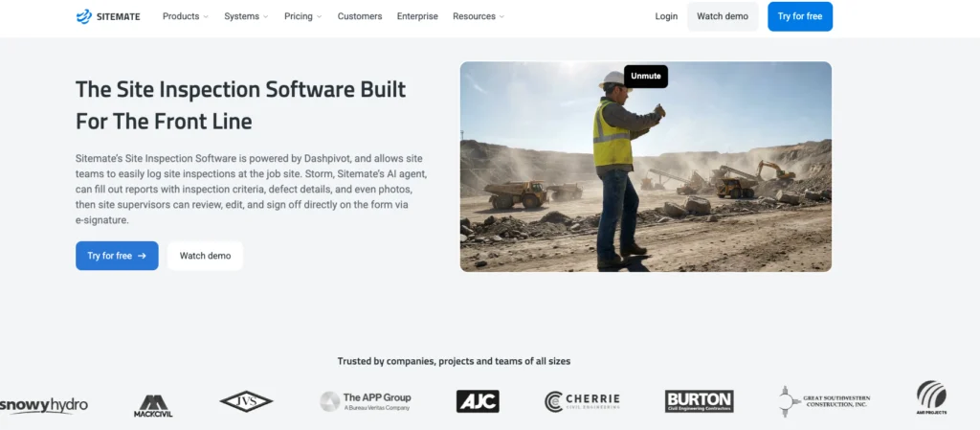Expand the Pricing chevron arrow
The image size is (980, 430).
320,17
